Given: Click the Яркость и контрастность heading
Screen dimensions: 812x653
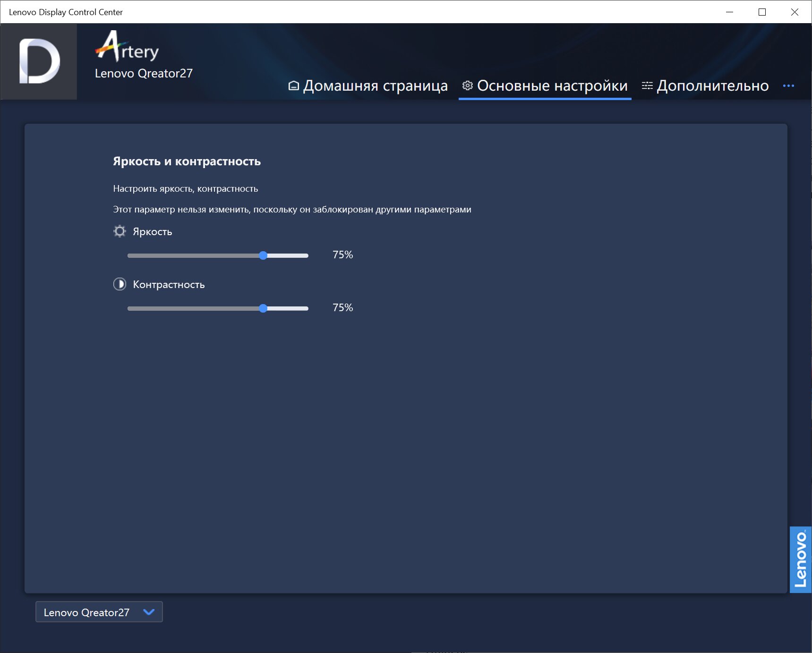Looking at the screenshot, I should pyautogui.click(x=187, y=161).
